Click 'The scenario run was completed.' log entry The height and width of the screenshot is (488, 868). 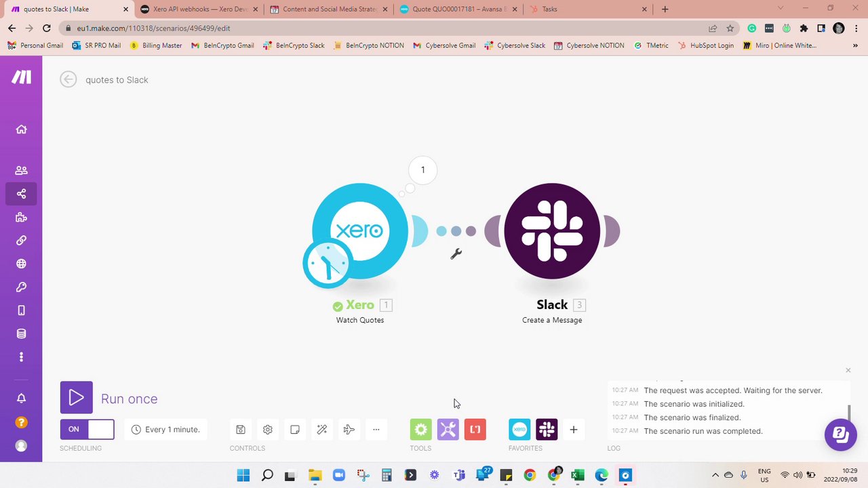[703, 431]
